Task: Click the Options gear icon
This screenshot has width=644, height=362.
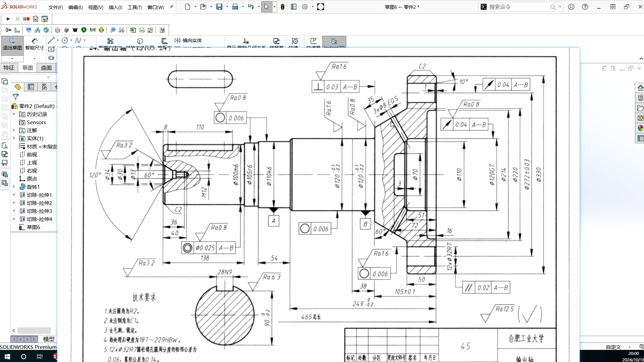Action: pyautogui.click(x=305, y=7)
